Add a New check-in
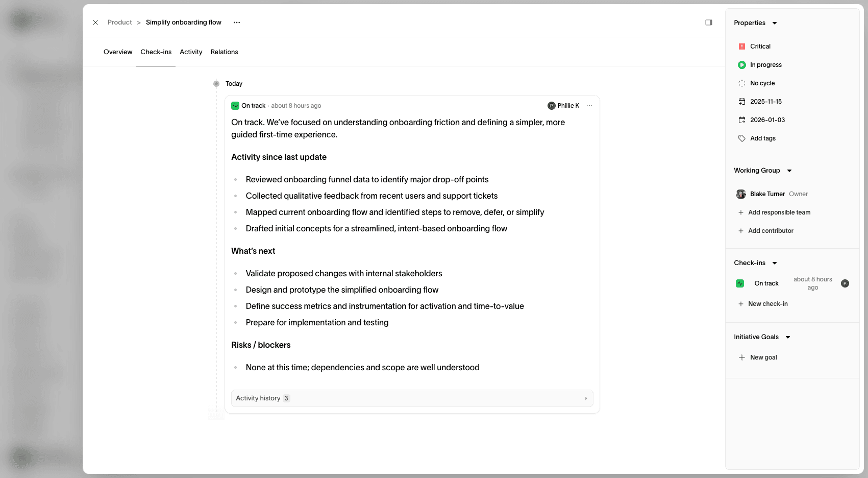This screenshot has width=868, height=478. 767,304
